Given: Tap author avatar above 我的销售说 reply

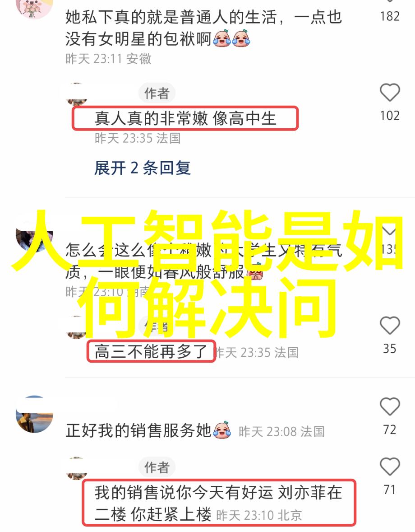Looking at the screenshot, I should [77, 469].
